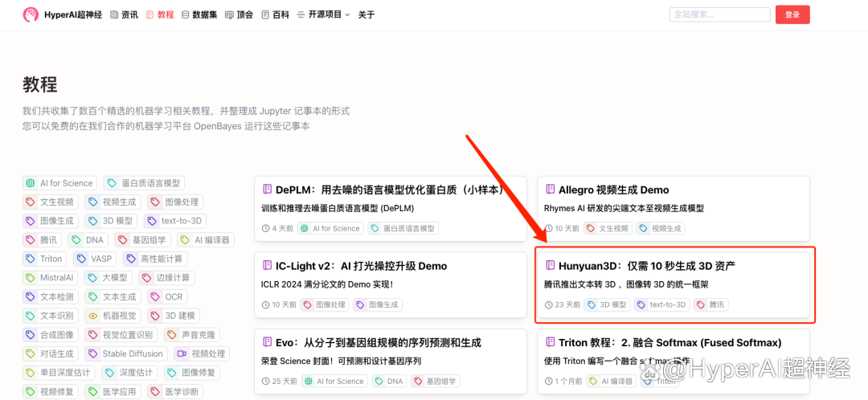Open the 百科 nav item
868x400 pixels.
[275, 15]
